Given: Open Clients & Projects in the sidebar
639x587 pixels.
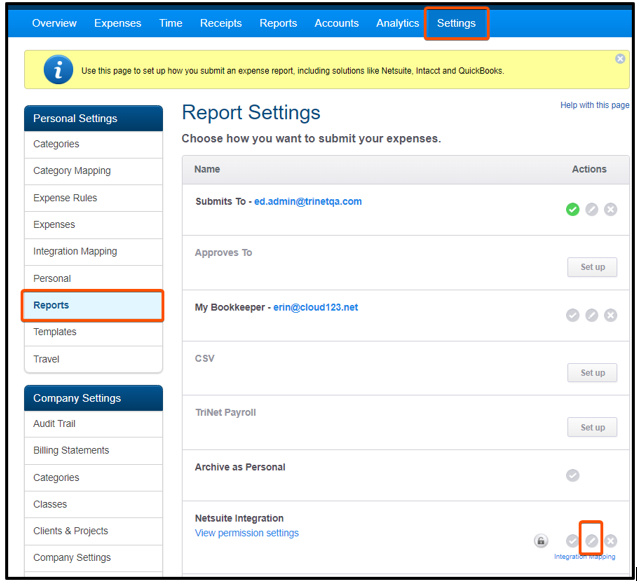Looking at the screenshot, I should point(93,531).
